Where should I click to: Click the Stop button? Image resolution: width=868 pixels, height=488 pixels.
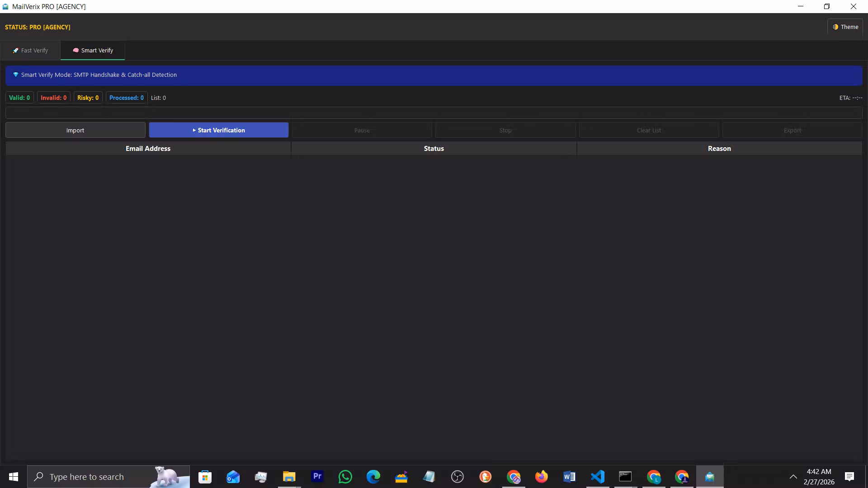click(x=505, y=130)
